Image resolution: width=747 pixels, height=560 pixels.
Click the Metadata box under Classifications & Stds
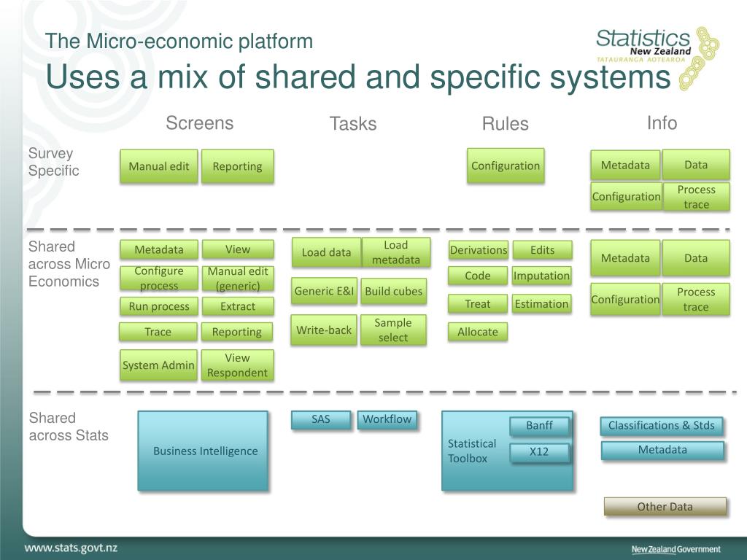coord(662,450)
